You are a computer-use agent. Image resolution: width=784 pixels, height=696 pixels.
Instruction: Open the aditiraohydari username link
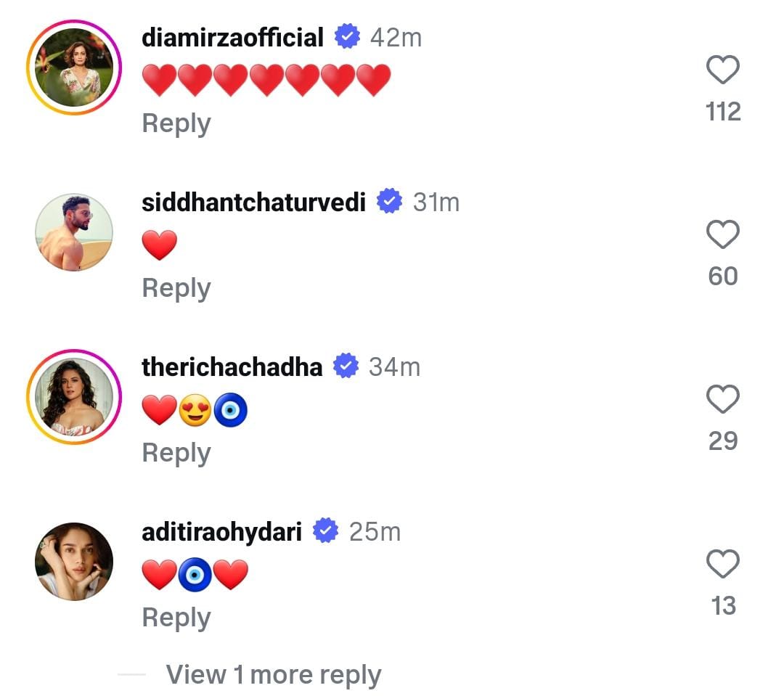tap(221, 531)
